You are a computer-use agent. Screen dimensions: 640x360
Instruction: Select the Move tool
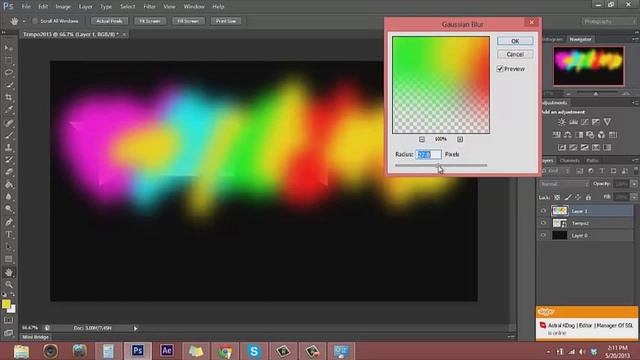(x=9, y=48)
